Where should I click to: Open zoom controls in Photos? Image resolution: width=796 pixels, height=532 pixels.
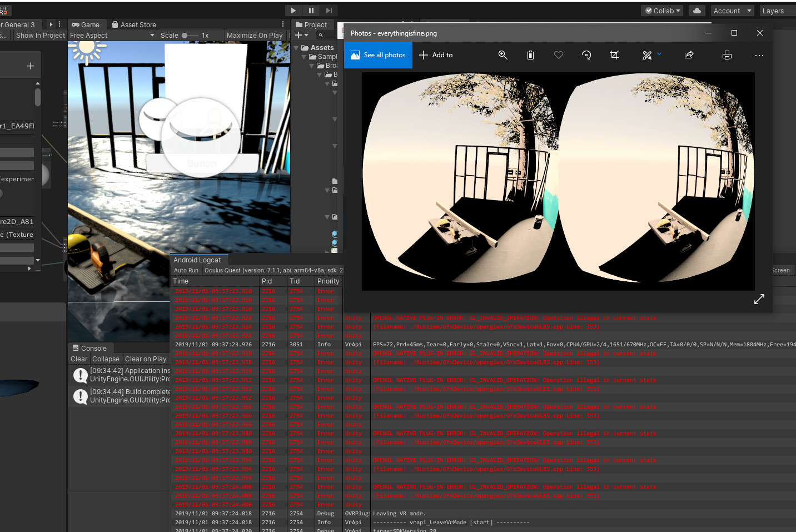click(503, 55)
